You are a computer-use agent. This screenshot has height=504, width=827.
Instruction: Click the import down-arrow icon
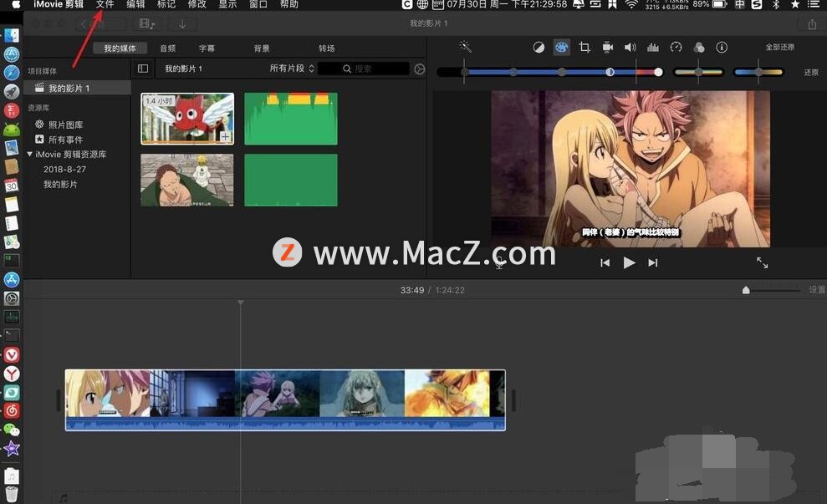pyautogui.click(x=182, y=23)
